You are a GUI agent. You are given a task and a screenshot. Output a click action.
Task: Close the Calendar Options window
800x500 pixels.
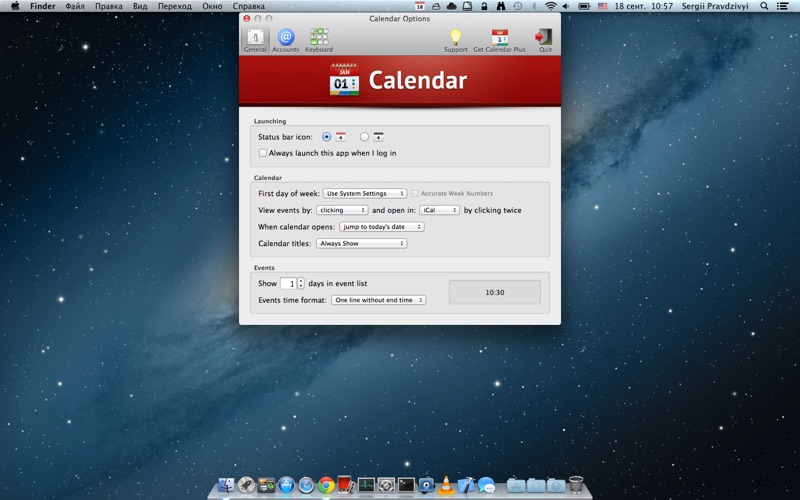[246, 18]
